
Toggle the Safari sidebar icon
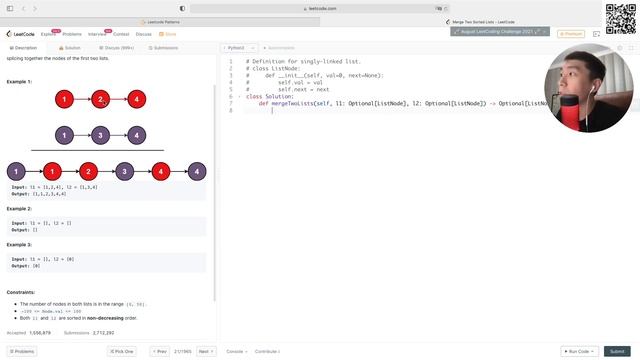point(10,8)
